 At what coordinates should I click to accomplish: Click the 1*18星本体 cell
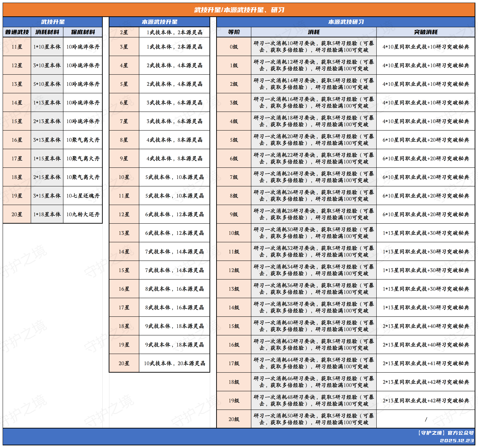click(47, 214)
